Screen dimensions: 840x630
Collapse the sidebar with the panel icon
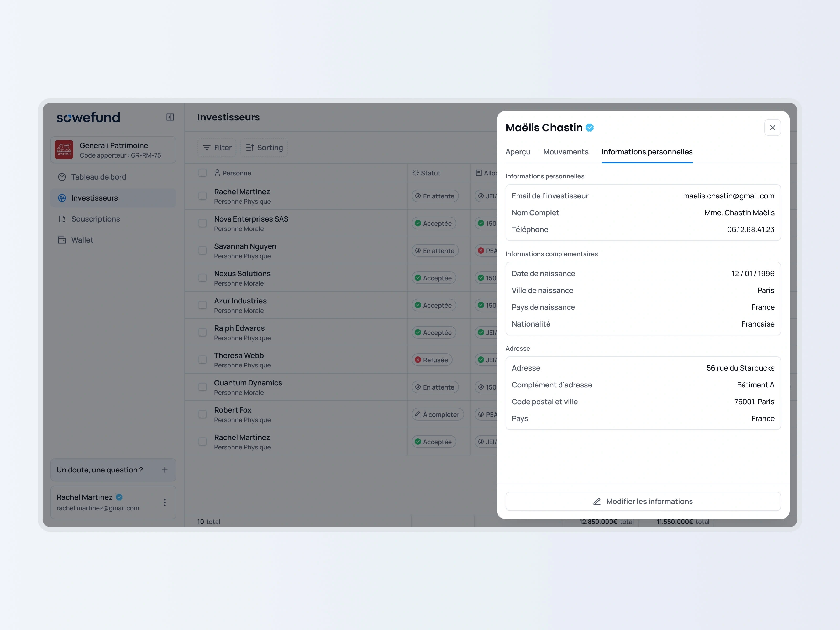click(x=170, y=117)
